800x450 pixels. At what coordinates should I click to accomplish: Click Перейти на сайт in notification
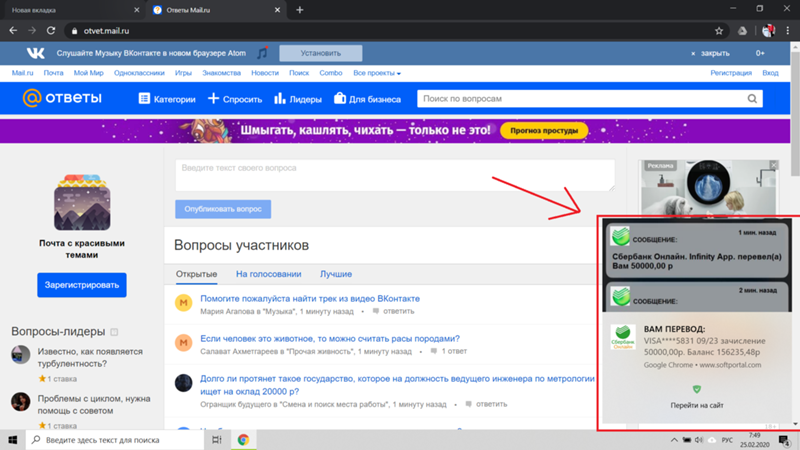point(696,405)
